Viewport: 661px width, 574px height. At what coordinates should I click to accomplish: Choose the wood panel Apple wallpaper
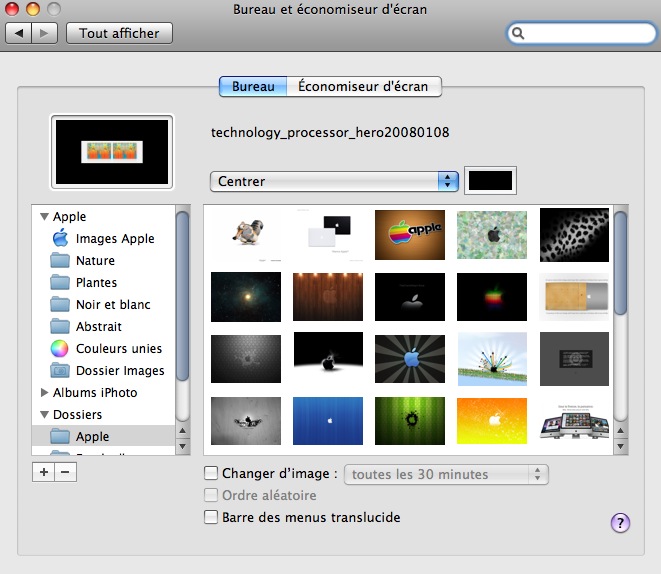tap(328, 297)
